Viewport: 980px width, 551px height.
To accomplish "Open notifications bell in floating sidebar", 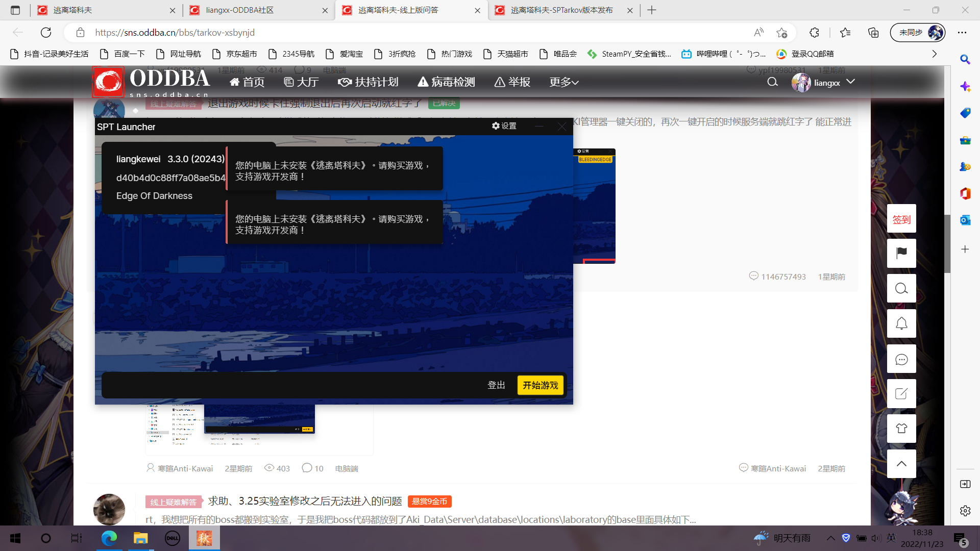I will pos(901,323).
